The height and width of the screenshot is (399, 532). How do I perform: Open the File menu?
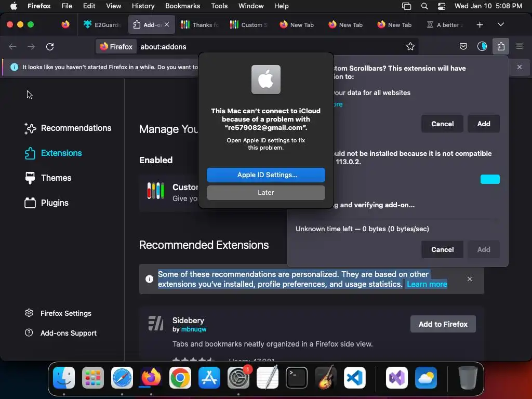point(66,6)
